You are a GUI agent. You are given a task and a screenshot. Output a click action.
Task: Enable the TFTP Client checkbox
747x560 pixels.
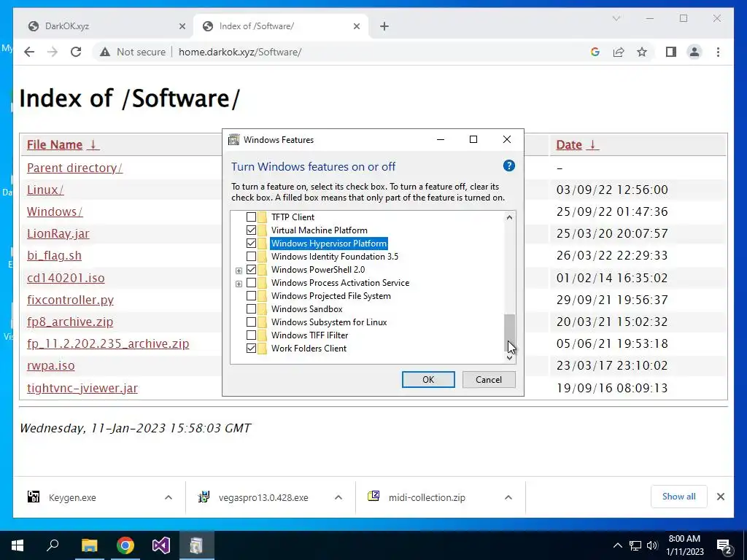(251, 217)
